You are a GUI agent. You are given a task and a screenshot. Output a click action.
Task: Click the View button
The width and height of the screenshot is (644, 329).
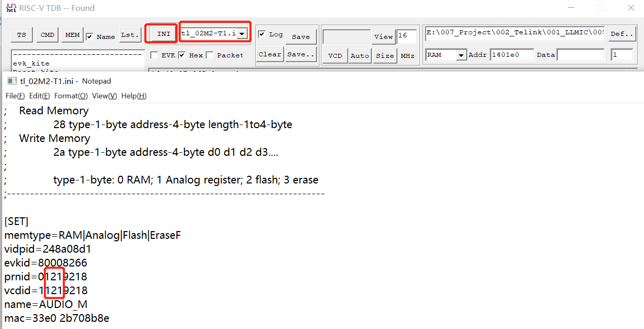[x=384, y=37]
